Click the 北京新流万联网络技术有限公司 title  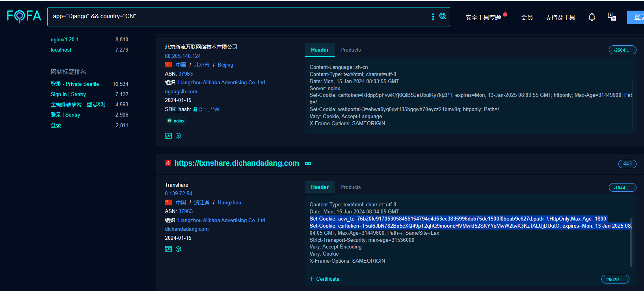pos(201,47)
